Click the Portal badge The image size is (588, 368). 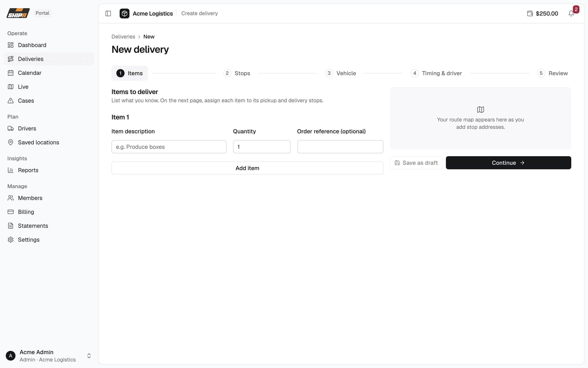tap(42, 13)
